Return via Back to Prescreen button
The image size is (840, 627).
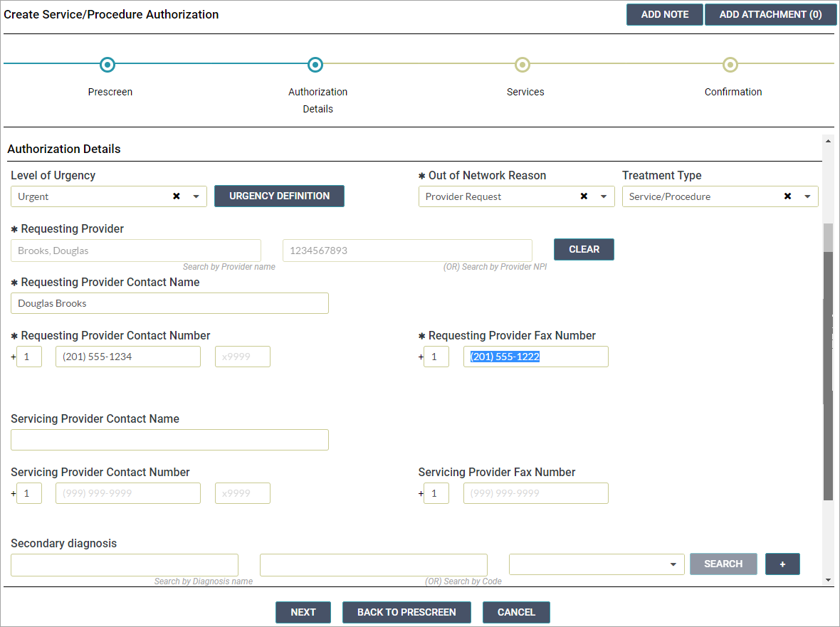pos(406,612)
